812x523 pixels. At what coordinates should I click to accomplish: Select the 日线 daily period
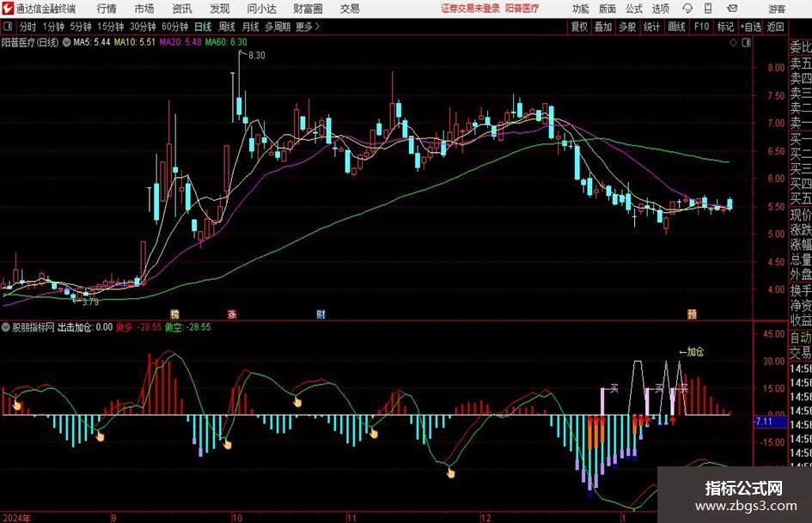point(203,27)
